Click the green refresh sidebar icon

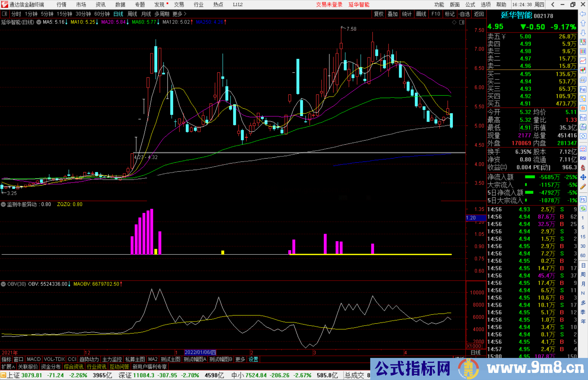(x=583, y=209)
